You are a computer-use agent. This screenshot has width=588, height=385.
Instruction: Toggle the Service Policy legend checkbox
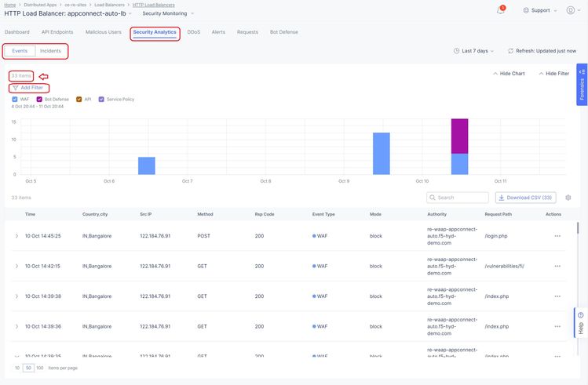(x=100, y=100)
